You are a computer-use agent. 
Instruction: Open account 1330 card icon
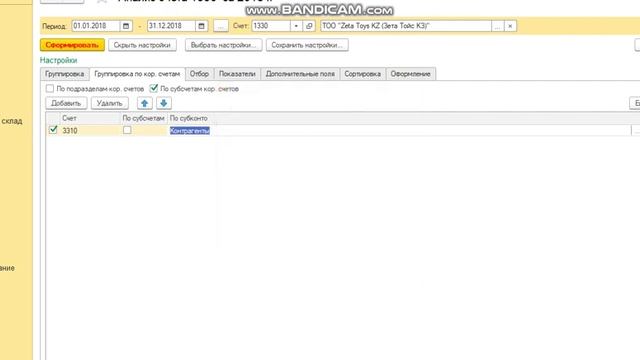point(309,26)
